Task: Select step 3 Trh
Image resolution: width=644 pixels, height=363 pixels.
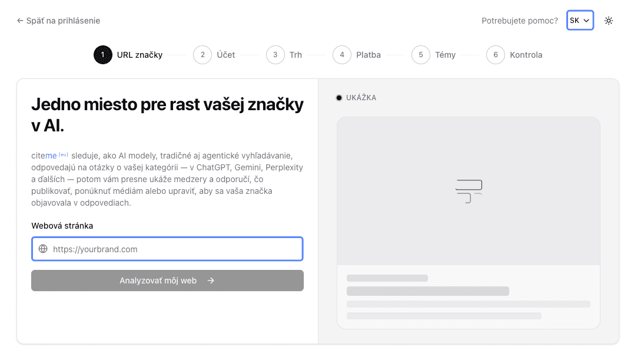Action: coord(284,55)
